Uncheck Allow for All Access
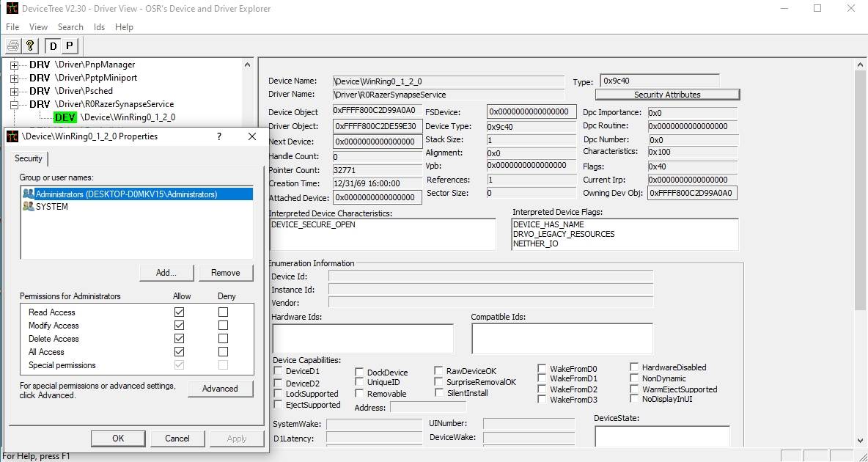Viewport: 868px width, 462px height. coord(179,352)
